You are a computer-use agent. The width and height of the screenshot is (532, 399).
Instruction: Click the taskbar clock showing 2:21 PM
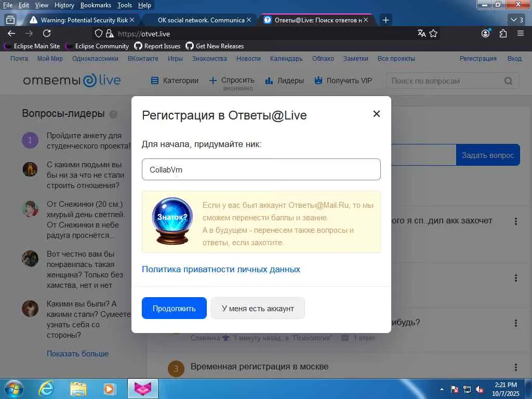(506, 389)
